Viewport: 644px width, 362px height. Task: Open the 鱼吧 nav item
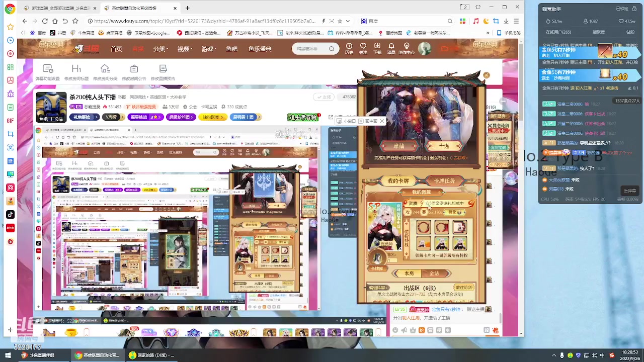(x=231, y=49)
